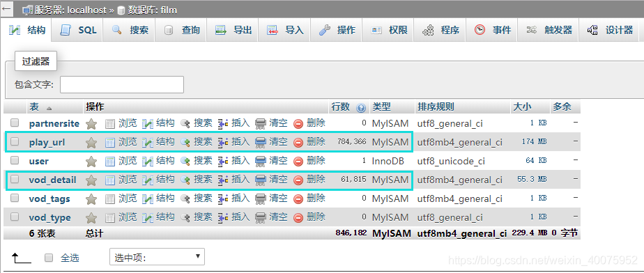Click the 229.4 MB total size
This screenshot has width=644, height=273.
pos(530,233)
